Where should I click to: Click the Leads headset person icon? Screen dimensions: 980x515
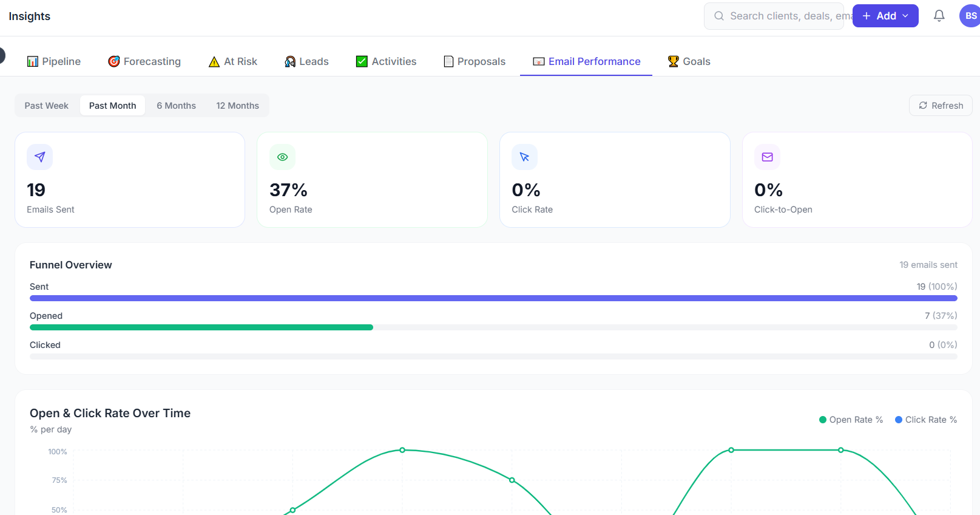pos(290,61)
